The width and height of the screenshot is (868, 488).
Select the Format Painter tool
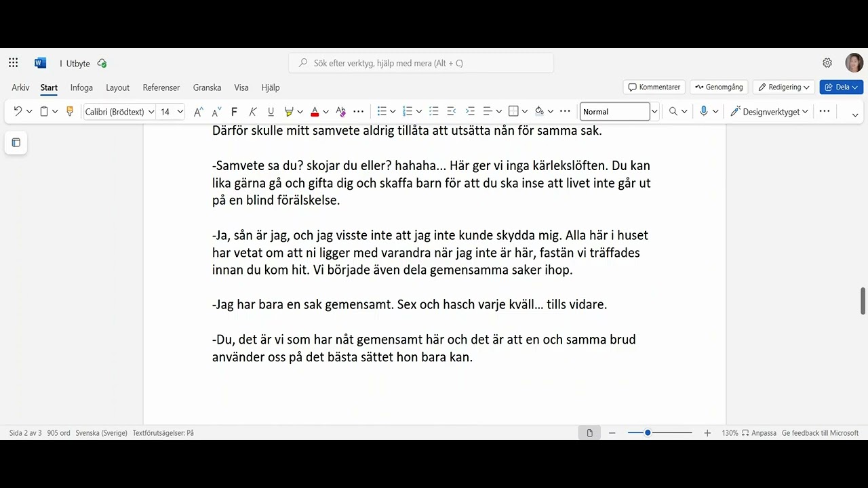coord(69,111)
